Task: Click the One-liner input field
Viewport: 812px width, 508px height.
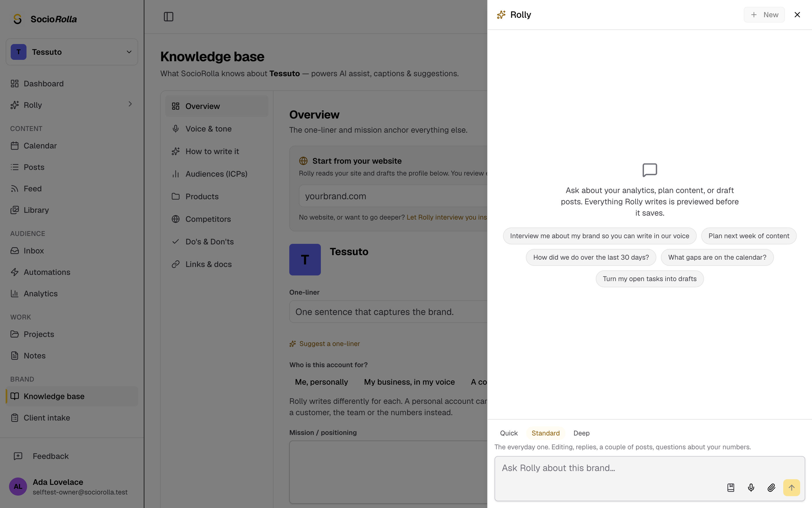Action: pyautogui.click(x=388, y=312)
